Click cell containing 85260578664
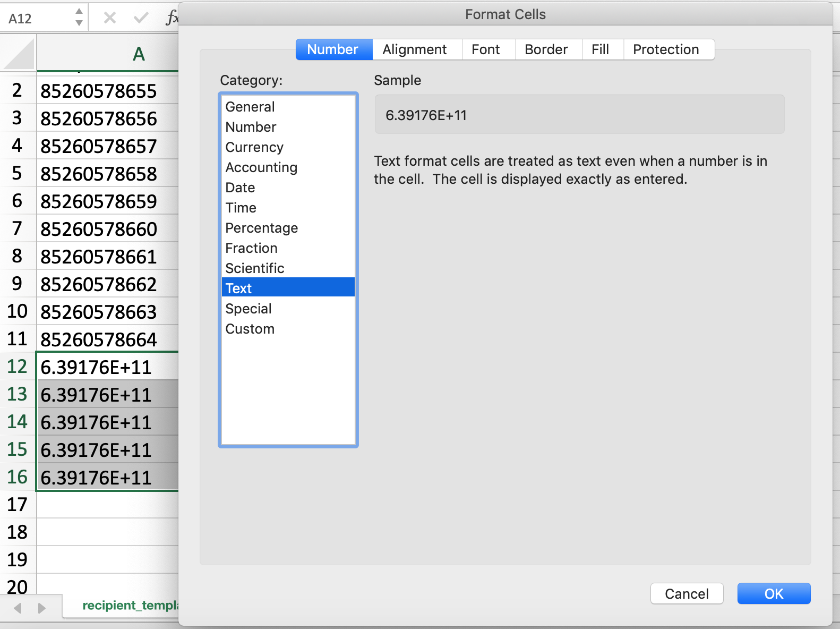The image size is (840, 629). tap(107, 339)
